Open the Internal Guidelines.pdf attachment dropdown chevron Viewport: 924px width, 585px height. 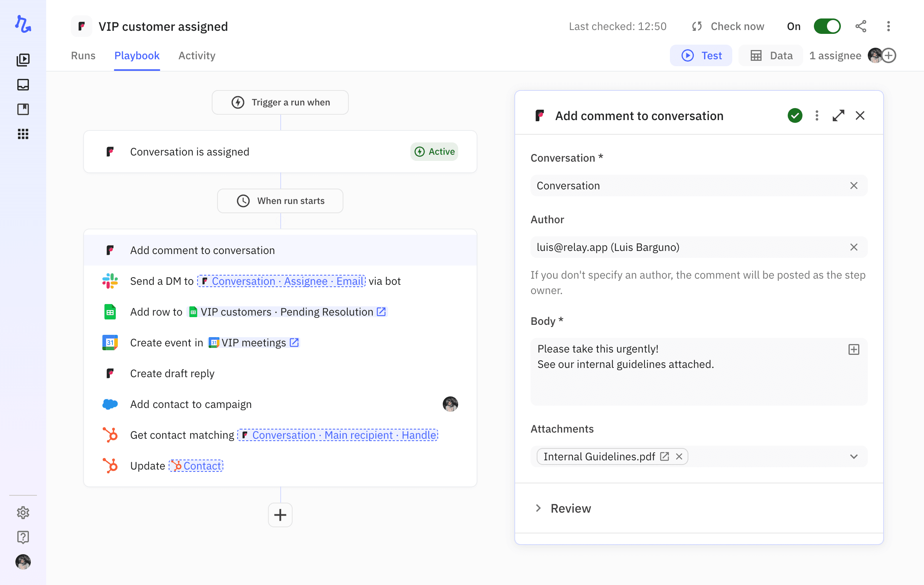pyautogui.click(x=854, y=456)
